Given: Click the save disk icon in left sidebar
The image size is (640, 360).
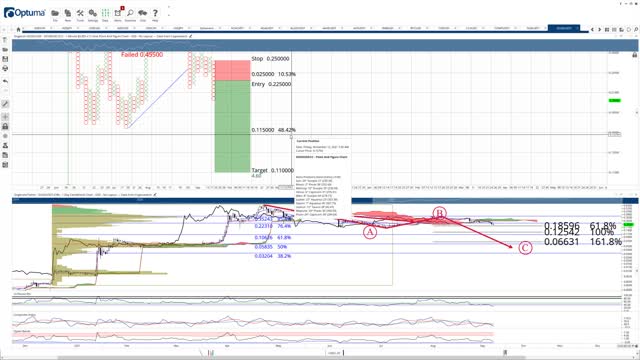Looking at the screenshot, I should pos(5,59).
